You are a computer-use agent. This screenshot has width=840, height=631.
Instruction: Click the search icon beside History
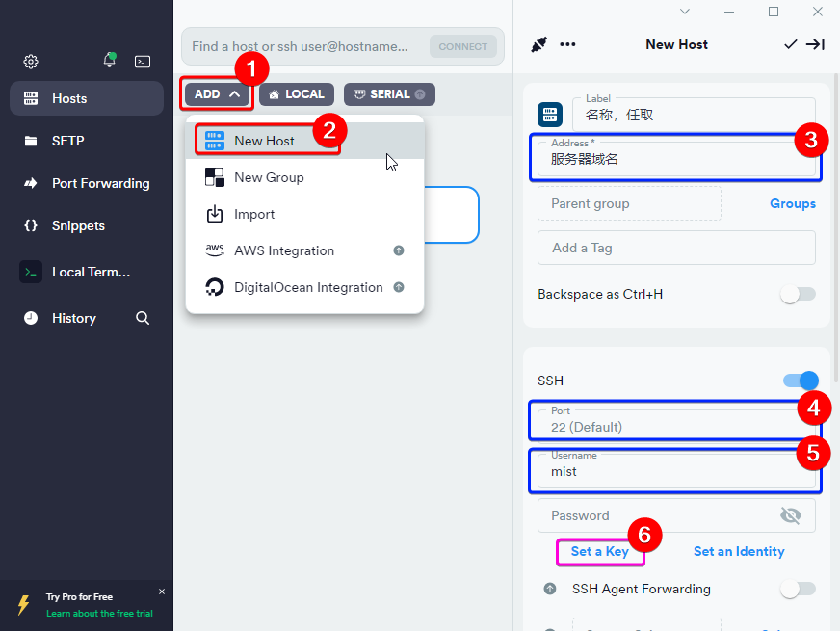(x=143, y=318)
